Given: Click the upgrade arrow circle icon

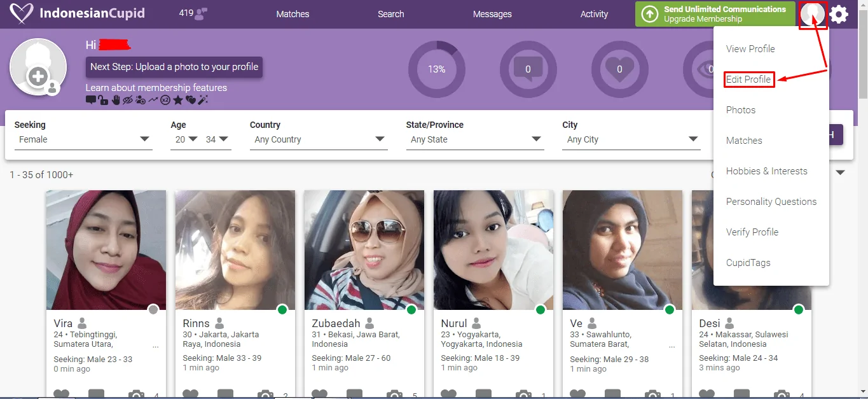Looking at the screenshot, I should click(649, 14).
